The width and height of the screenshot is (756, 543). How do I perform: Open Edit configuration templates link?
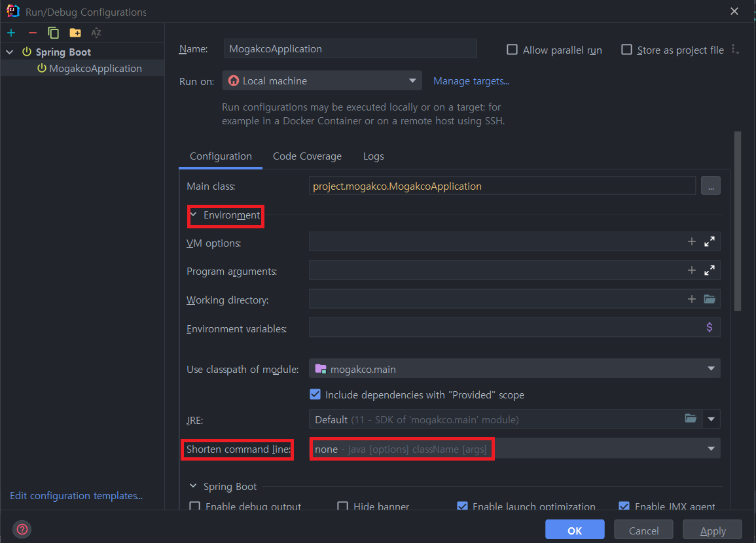[x=76, y=495]
